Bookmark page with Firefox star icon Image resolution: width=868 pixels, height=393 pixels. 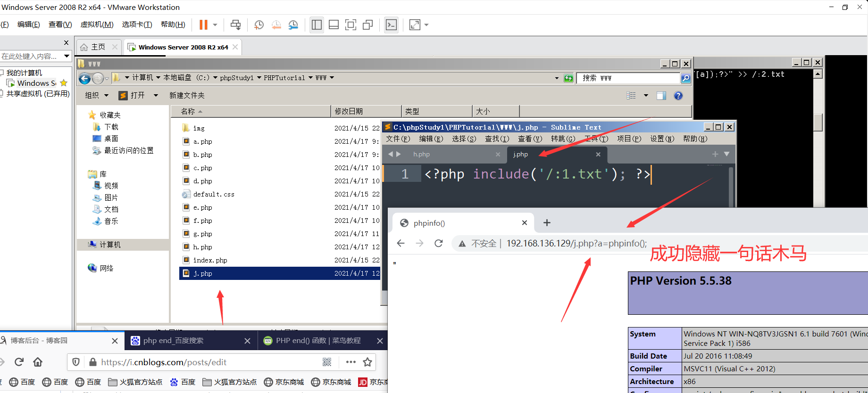coord(367,362)
